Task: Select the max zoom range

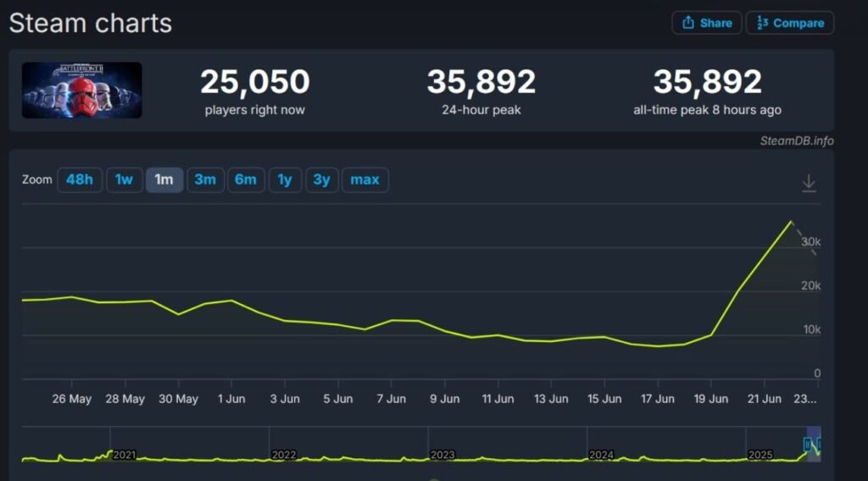Action: [364, 180]
